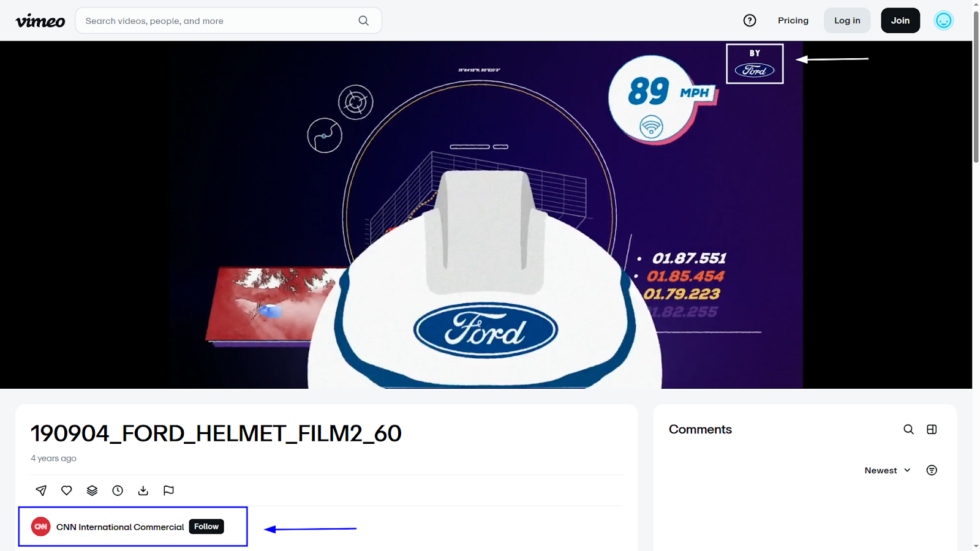This screenshot has width=980, height=551.
Task: Click the "4 years ago" timestamp
Action: click(x=54, y=459)
